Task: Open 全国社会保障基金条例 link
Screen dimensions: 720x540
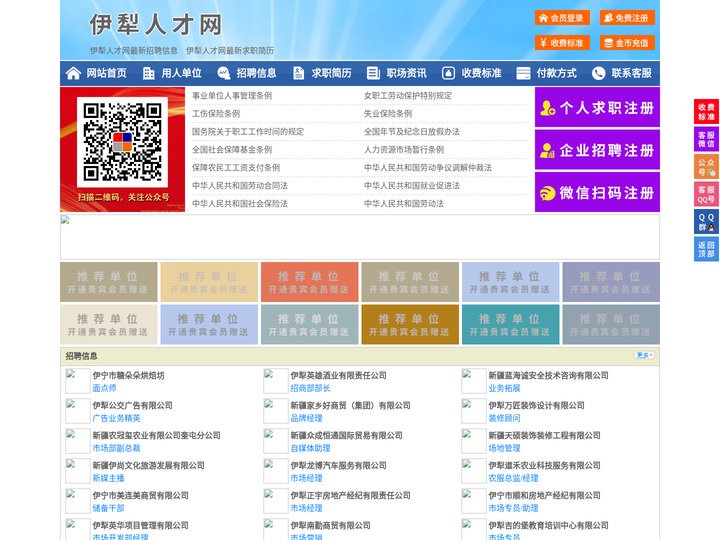Action: (x=232, y=149)
